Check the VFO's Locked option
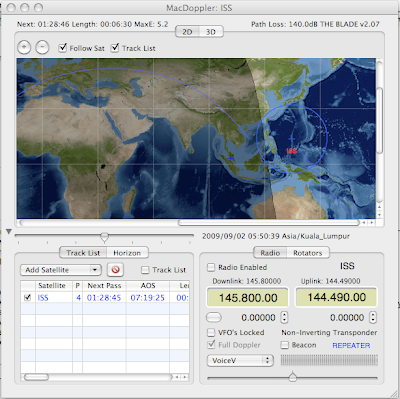The height and width of the screenshot is (399, 400). click(x=211, y=332)
